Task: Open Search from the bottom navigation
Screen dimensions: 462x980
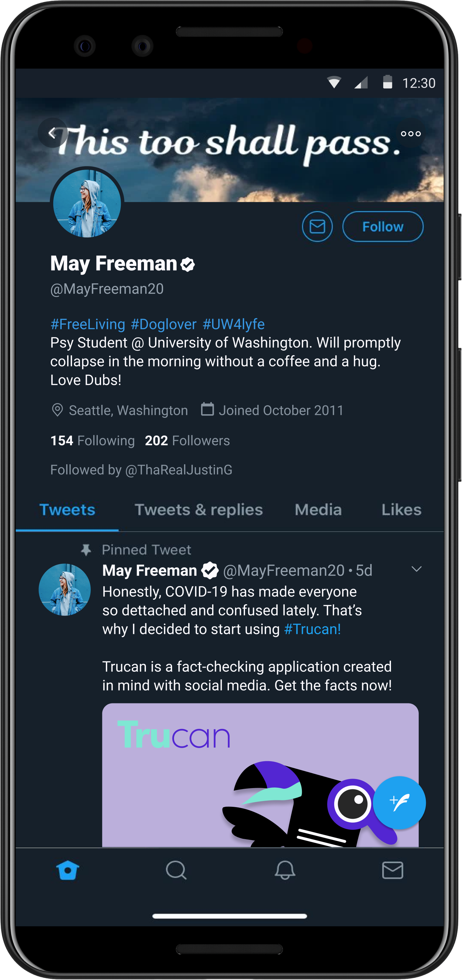Action: [176, 870]
